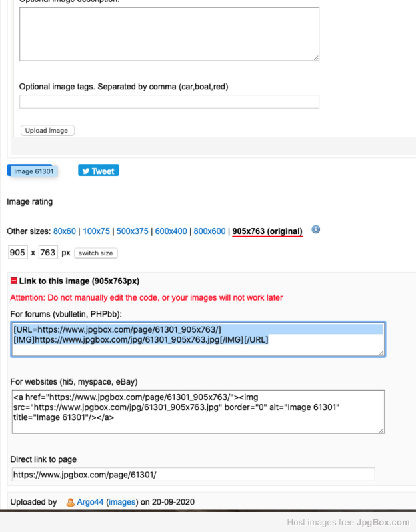Image resolution: width=416 pixels, height=532 pixels.
Task: Focus the width field showing 905
Action: pyautogui.click(x=17, y=253)
